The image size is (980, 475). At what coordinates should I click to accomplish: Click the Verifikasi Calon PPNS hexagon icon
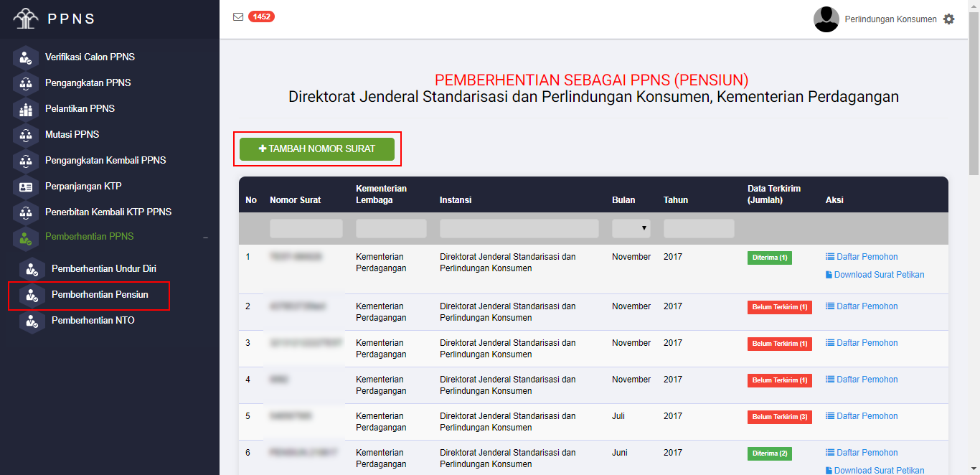(26, 57)
